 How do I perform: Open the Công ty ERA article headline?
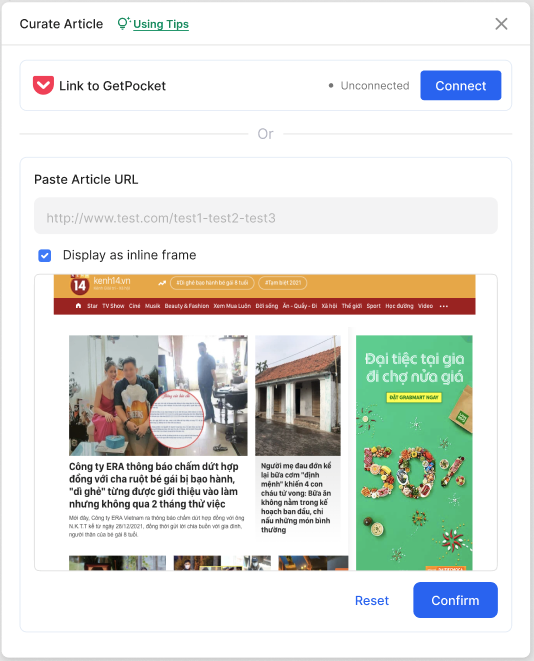coord(154,485)
